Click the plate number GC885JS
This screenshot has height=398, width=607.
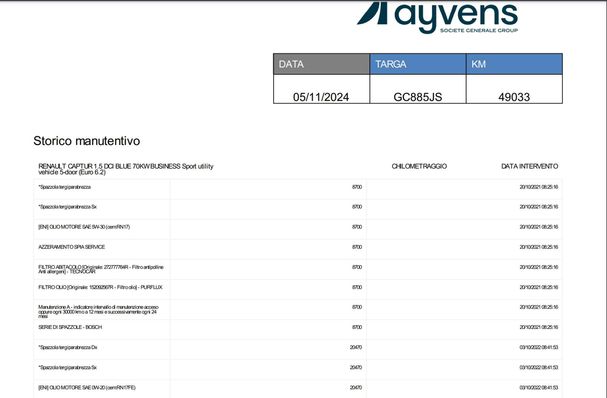(418, 97)
